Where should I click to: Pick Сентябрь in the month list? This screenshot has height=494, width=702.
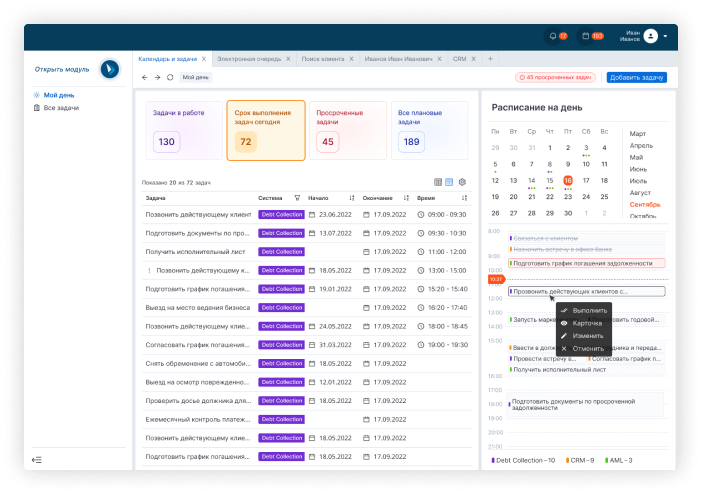coord(645,204)
